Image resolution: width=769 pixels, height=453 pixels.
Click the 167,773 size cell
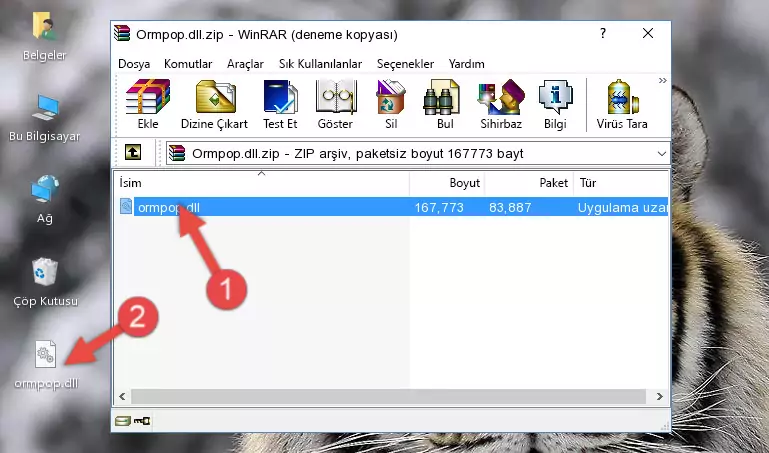tap(439, 208)
